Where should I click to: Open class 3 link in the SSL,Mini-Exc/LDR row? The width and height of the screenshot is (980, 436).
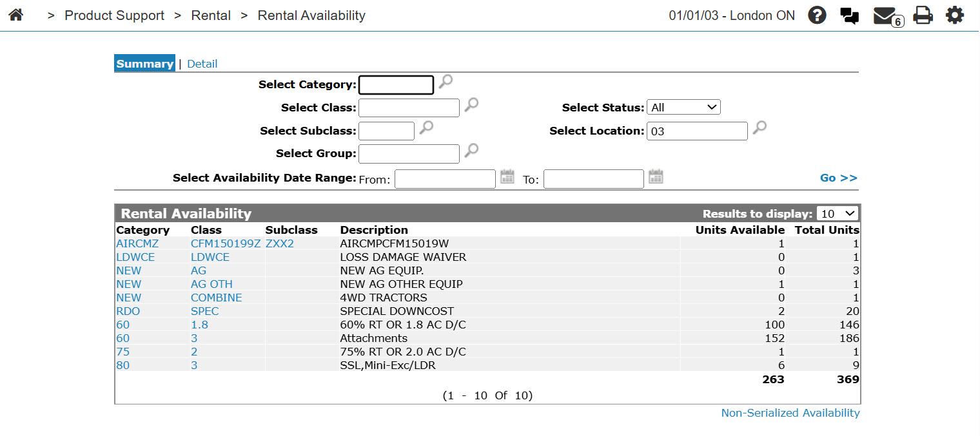[x=194, y=365]
